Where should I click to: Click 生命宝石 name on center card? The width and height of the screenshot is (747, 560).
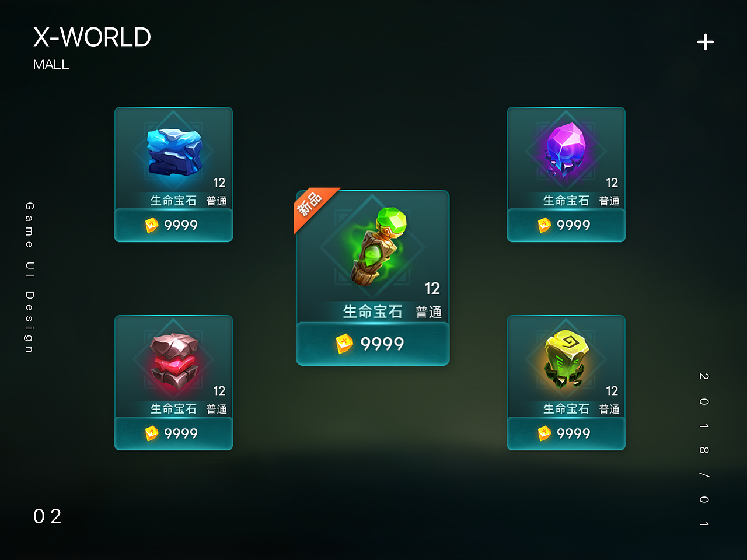[x=373, y=312]
